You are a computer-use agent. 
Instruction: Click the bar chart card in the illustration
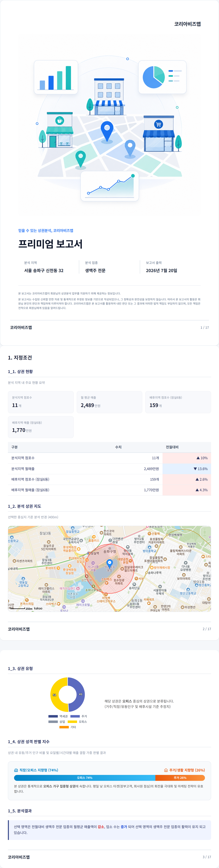tap(56, 77)
